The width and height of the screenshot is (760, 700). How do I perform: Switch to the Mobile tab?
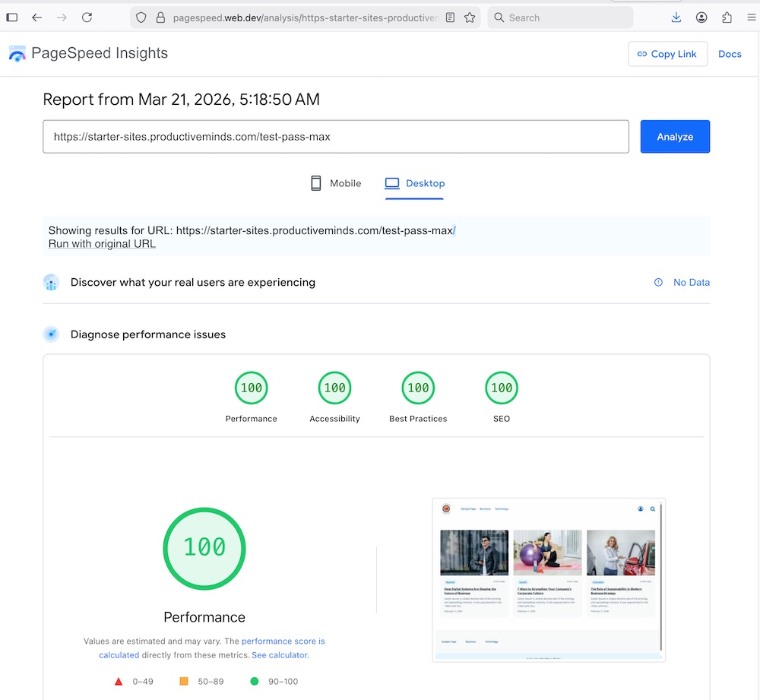click(x=336, y=183)
